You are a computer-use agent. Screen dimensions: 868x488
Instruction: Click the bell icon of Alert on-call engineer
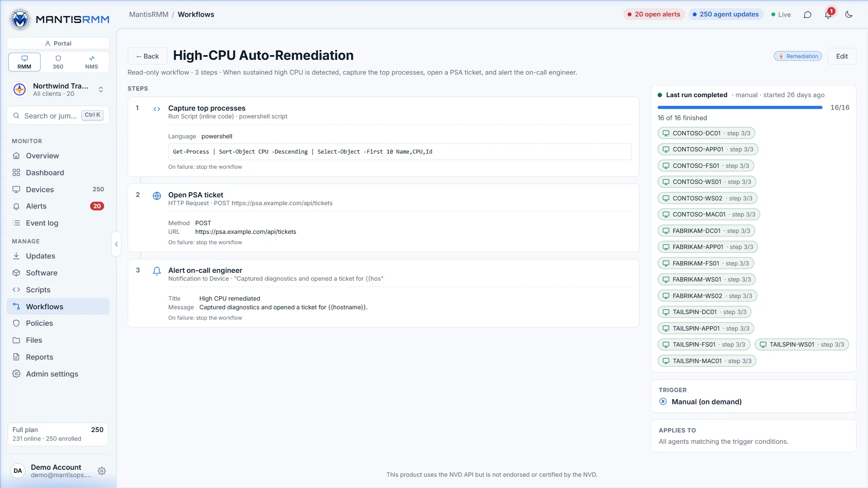(x=157, y=271)
